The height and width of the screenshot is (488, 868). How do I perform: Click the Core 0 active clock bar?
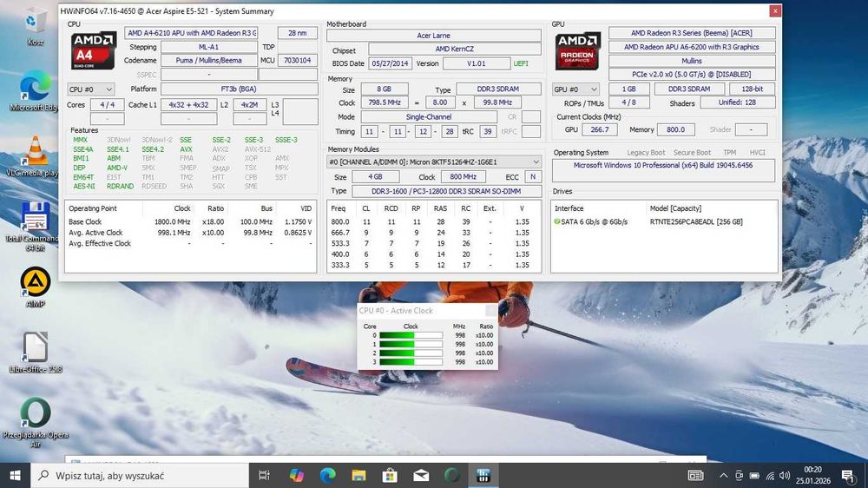pyautogui.click(x=411, y=335)
